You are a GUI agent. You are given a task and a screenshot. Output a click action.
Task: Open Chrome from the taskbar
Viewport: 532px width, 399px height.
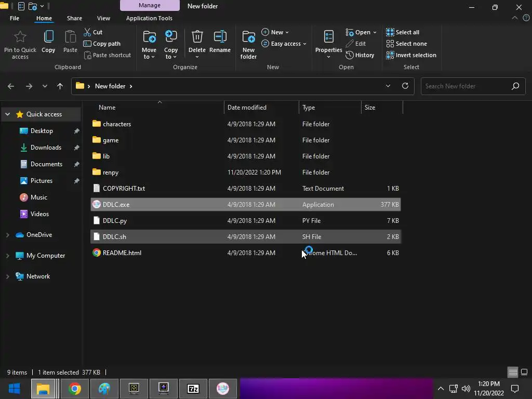[75, 389]
